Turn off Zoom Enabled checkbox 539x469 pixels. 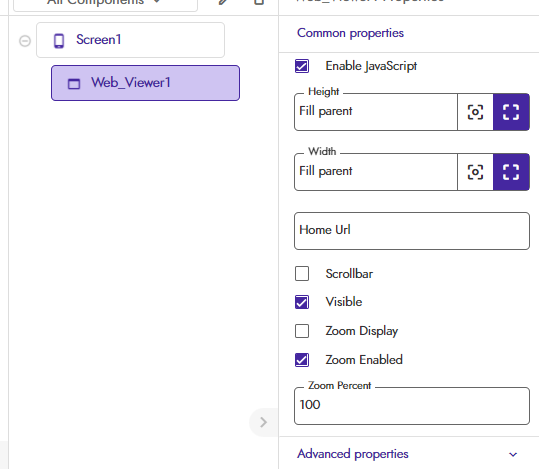[x=302, y=360]
